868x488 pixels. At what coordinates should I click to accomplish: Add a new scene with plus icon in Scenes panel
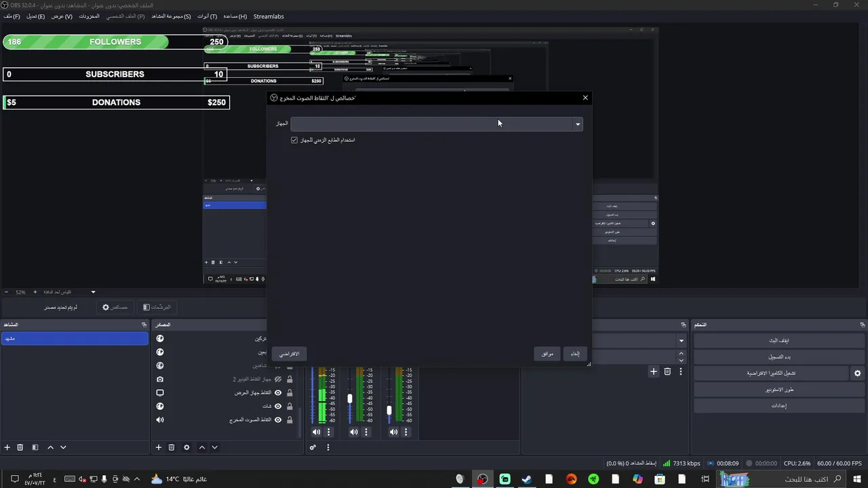7,447
